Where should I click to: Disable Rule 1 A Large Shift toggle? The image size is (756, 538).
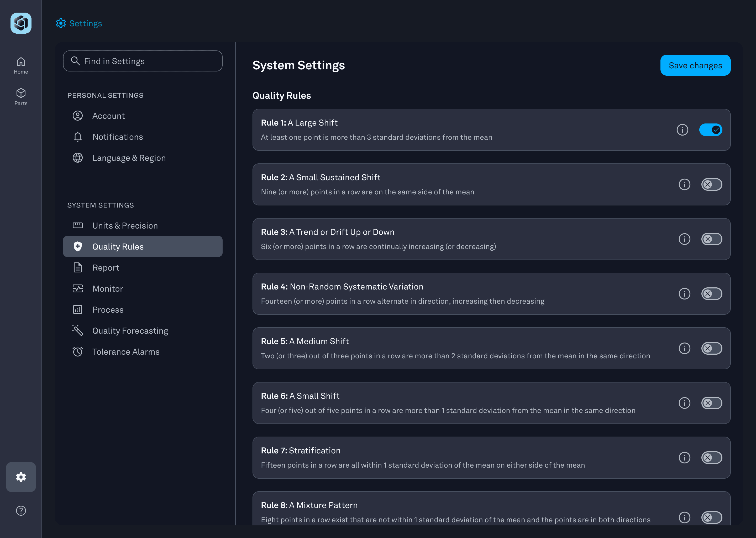click(x=710, y=130)
